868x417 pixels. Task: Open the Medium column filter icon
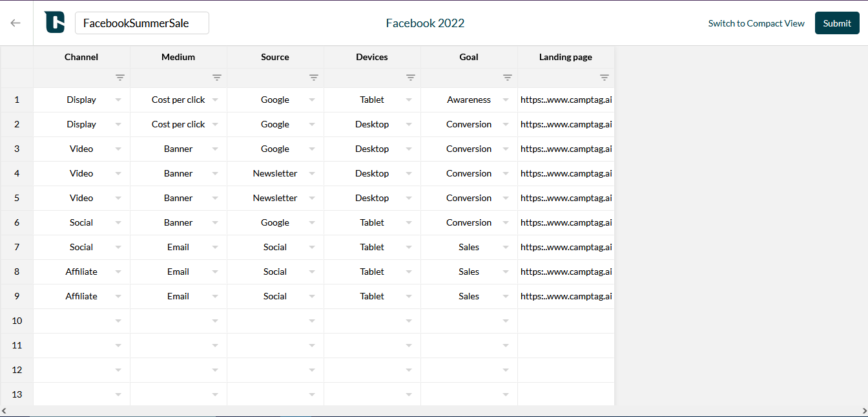coord(217,78)
